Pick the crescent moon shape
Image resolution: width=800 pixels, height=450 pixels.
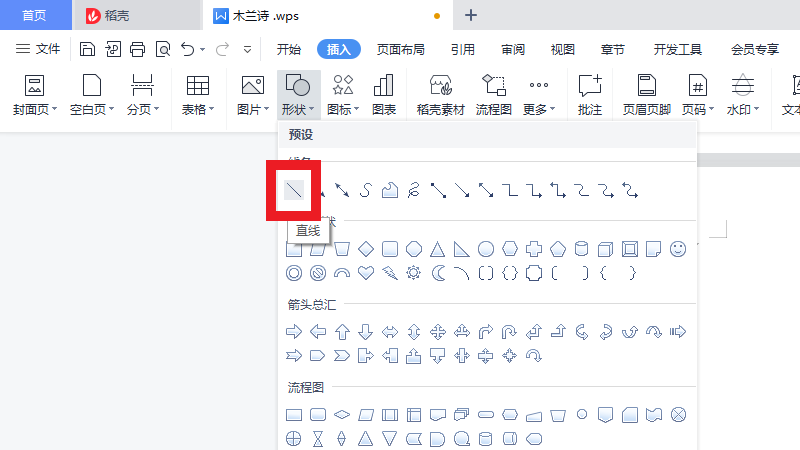pyautogui.click(x=438, y=273)
